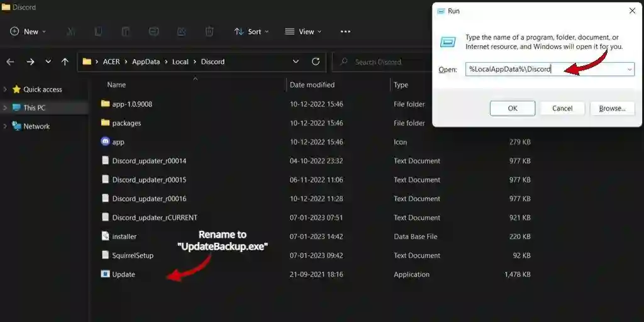Click the date 21-09-2021 18:16
The height and width of the screenshot is (322, 644).
316,274
